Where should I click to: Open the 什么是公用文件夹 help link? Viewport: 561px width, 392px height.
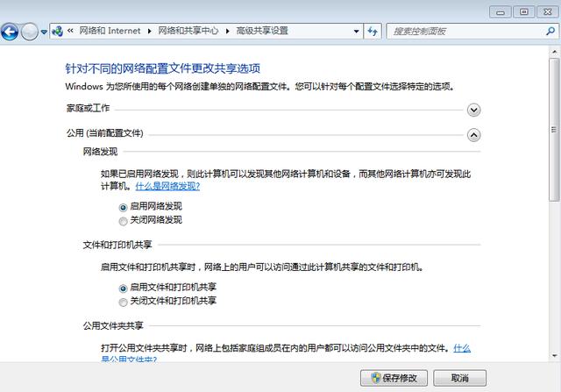pyautogui.click(x=462, y=348)
